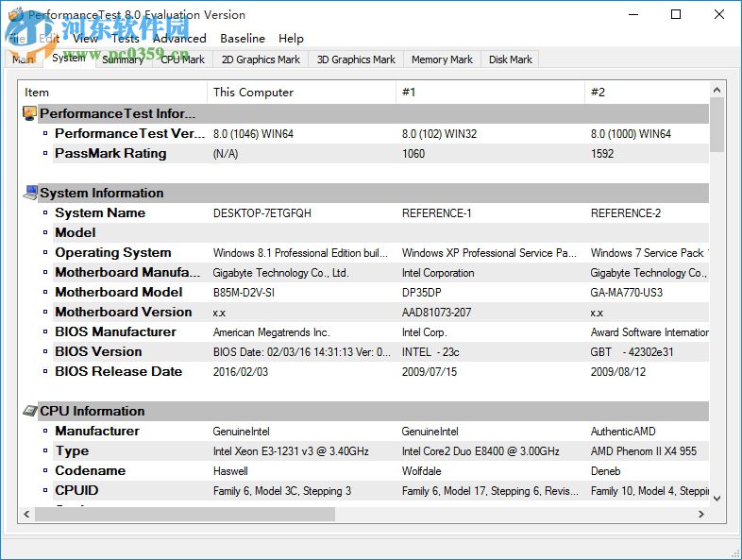Click the PerformanceTest Information section icon

click(30, 113)
